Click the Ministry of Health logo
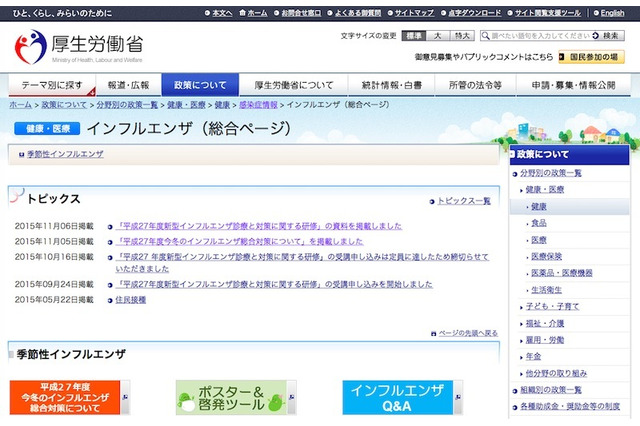This screenshot has width=640, height=426. coord(78,47)
